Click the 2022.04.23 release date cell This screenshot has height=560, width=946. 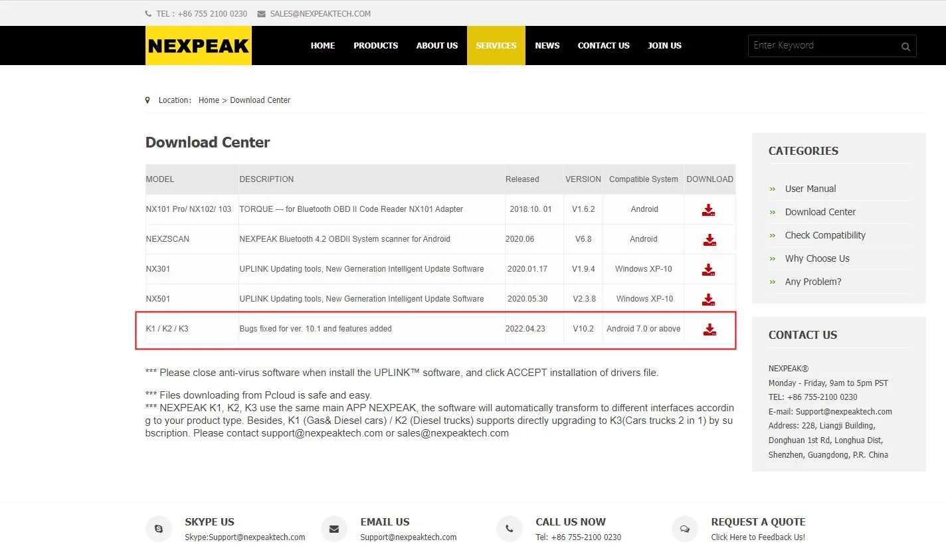tap(525, 329)
